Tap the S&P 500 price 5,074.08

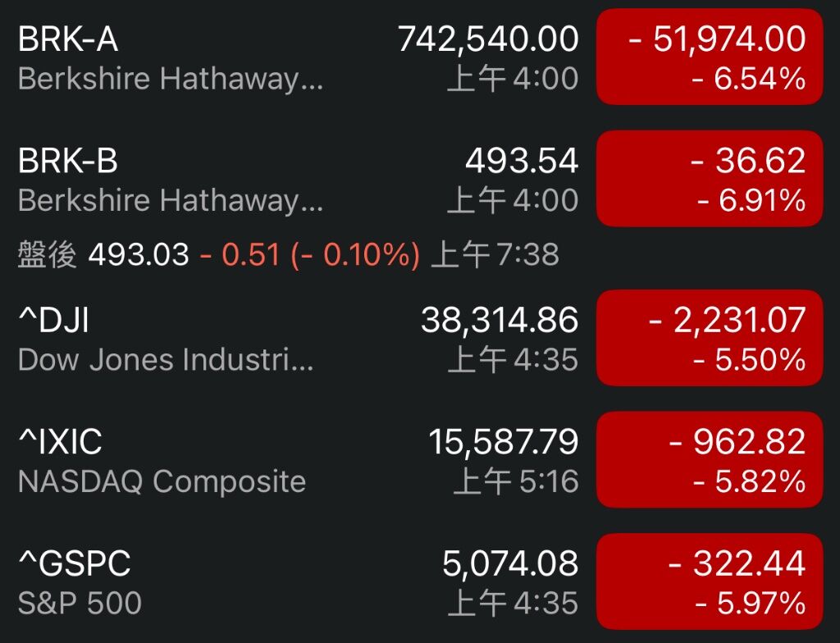510,563
